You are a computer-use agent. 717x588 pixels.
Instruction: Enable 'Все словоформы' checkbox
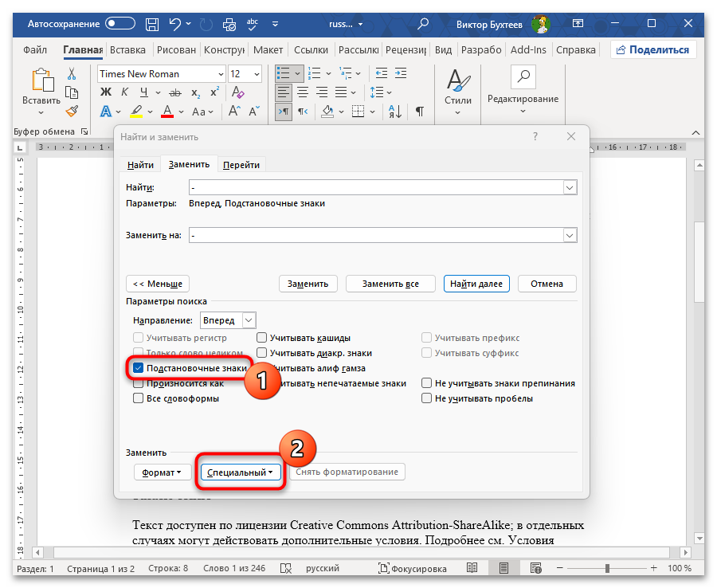(139, 398)
